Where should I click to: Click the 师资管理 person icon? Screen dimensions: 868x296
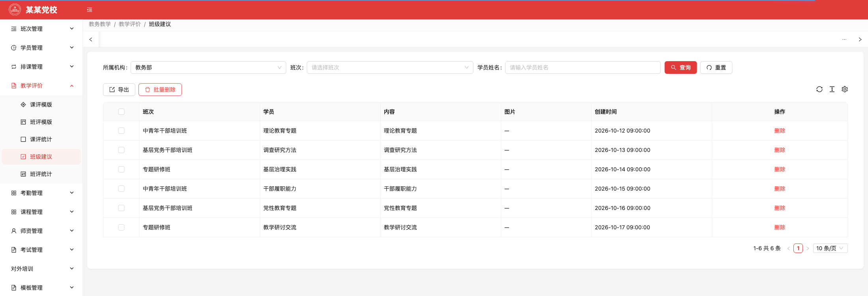14,231
